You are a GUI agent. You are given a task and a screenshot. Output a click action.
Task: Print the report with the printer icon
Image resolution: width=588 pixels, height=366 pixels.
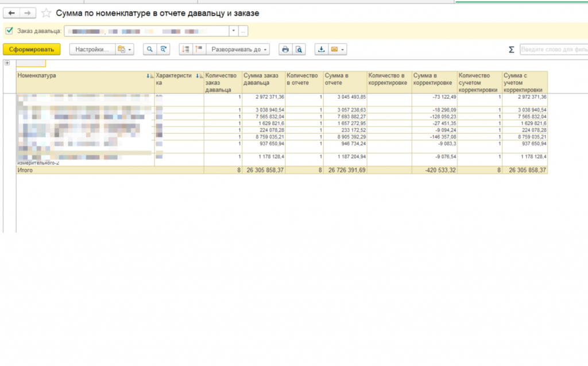[285, 49]
